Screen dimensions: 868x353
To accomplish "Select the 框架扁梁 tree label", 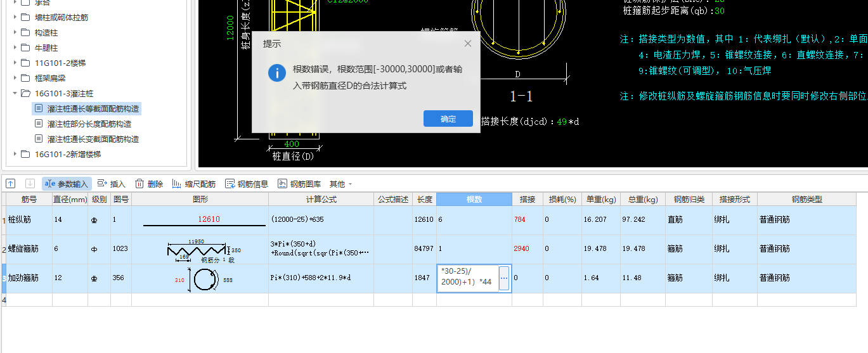I will (x=50, y=78).
